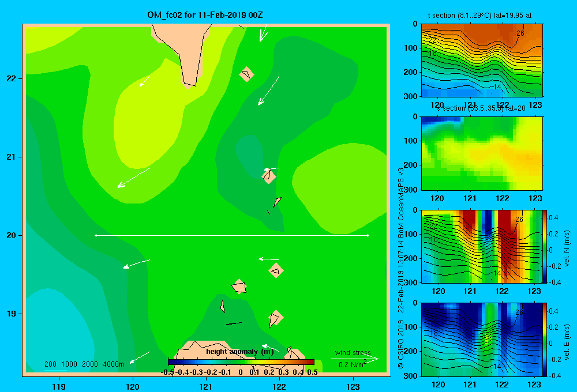Screen dimensions: 577x392
Task: Click the '-0.5' tick on the height anomaly colorbar
Action: [x=167, y=372]
